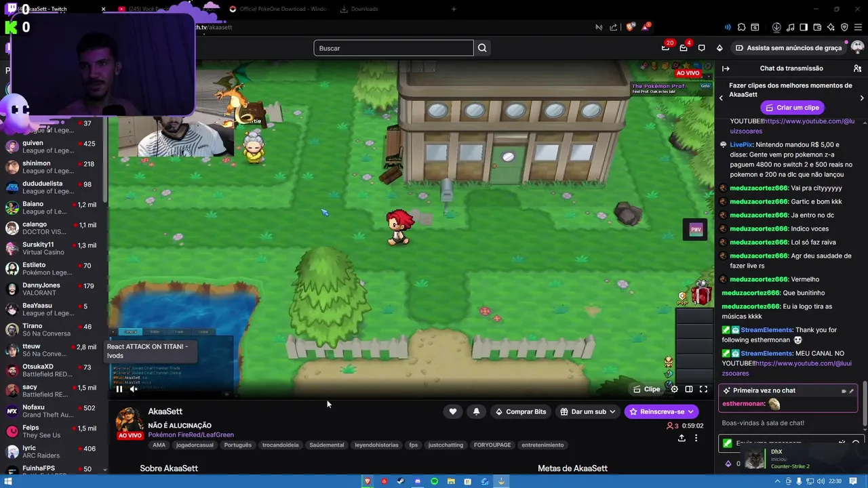The height and width of the screenshot is (488, 868).
Task: Toggle the notification bell for AkaaSett
Action: click(476, 411)
